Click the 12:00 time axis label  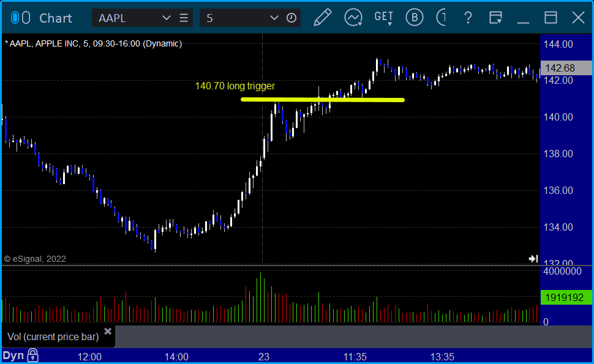click(x=89, y=357)
